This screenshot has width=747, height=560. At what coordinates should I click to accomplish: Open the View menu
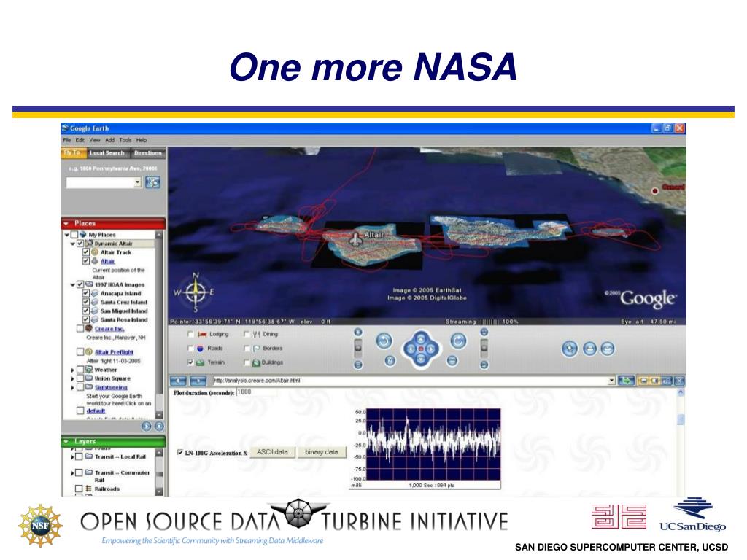[95, 140]
